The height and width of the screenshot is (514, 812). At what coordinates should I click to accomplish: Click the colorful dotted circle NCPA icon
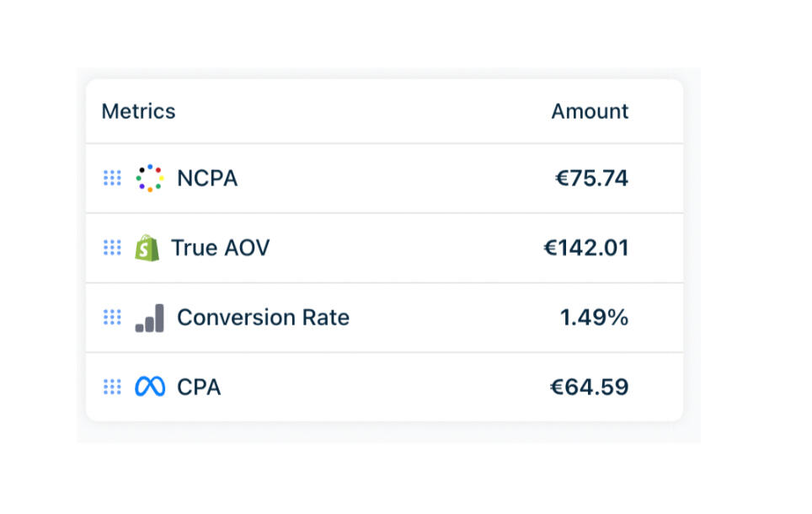click(x=149, y=179)
